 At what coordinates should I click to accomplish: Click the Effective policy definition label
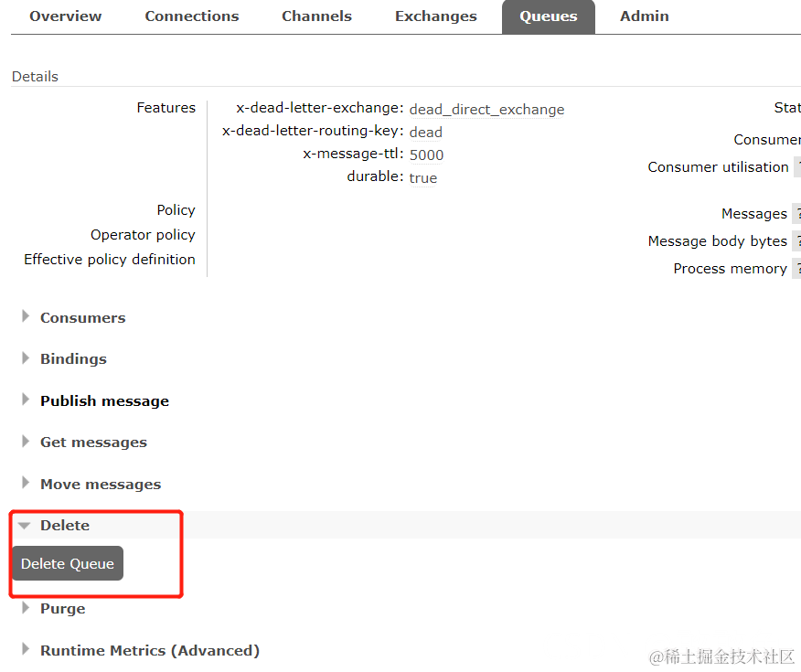pyautogui.click(x=110, y=260)
